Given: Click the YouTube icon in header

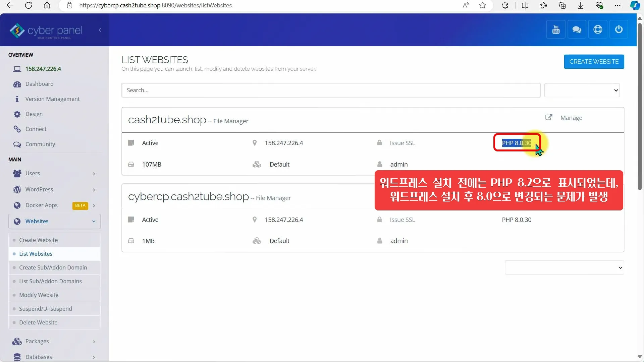Looking at the screenshot, I should pyautogui.click(x=556, y=29).
